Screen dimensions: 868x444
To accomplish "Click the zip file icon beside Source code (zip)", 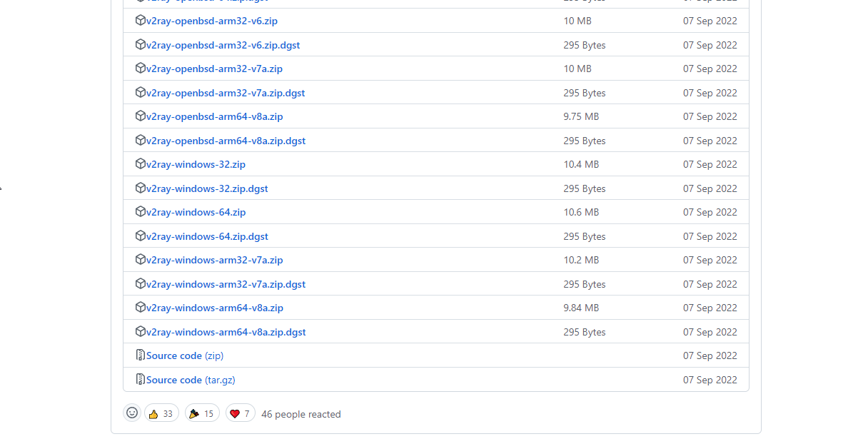I will [x=141, y=355].
